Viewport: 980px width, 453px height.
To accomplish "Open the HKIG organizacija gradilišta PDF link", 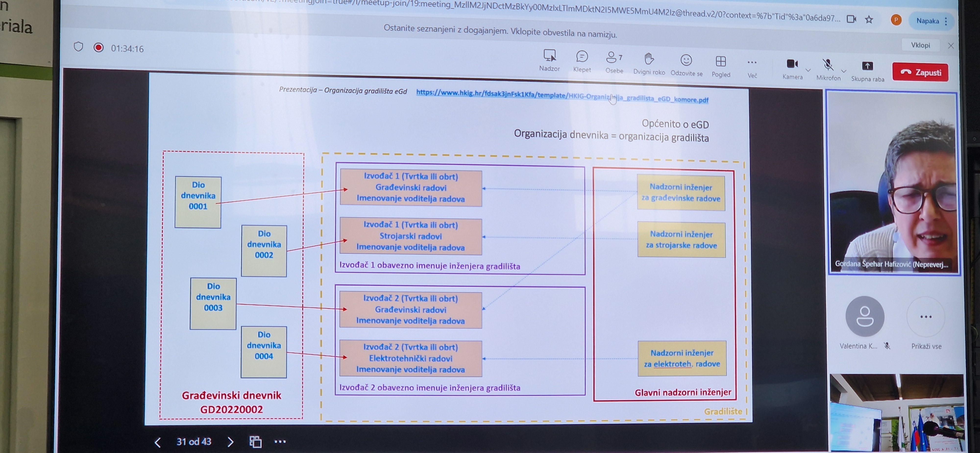I will point(562,96).
